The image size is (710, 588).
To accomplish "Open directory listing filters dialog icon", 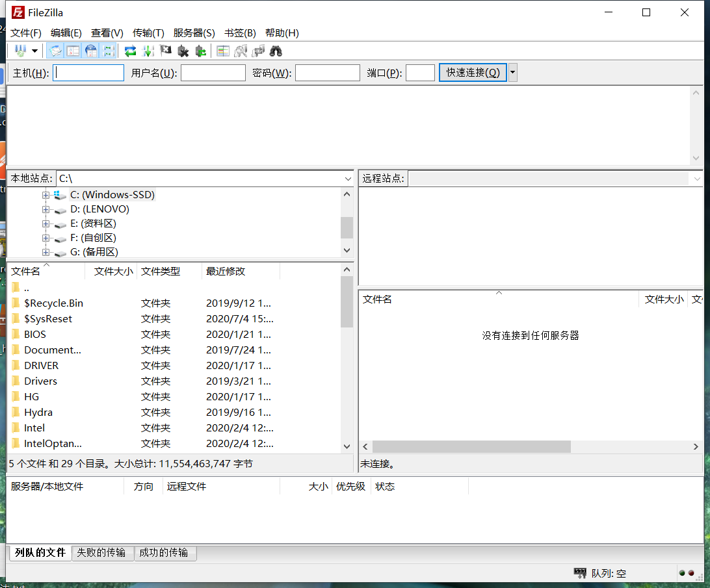I will pyautogui.click(x=223, y=51).
